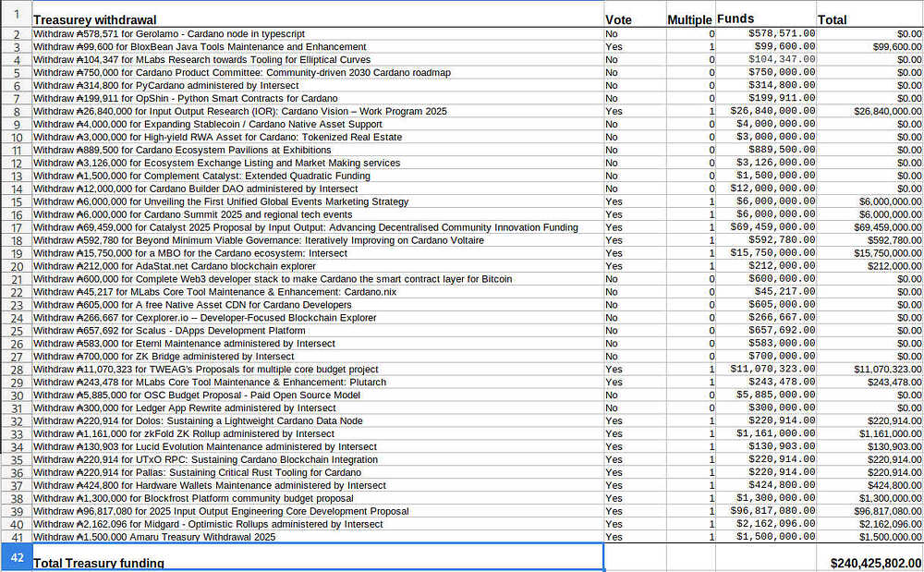Select the Catalyst 2025 Proposal cell
The width and height of the screenshot is (924, 572).
318,227
